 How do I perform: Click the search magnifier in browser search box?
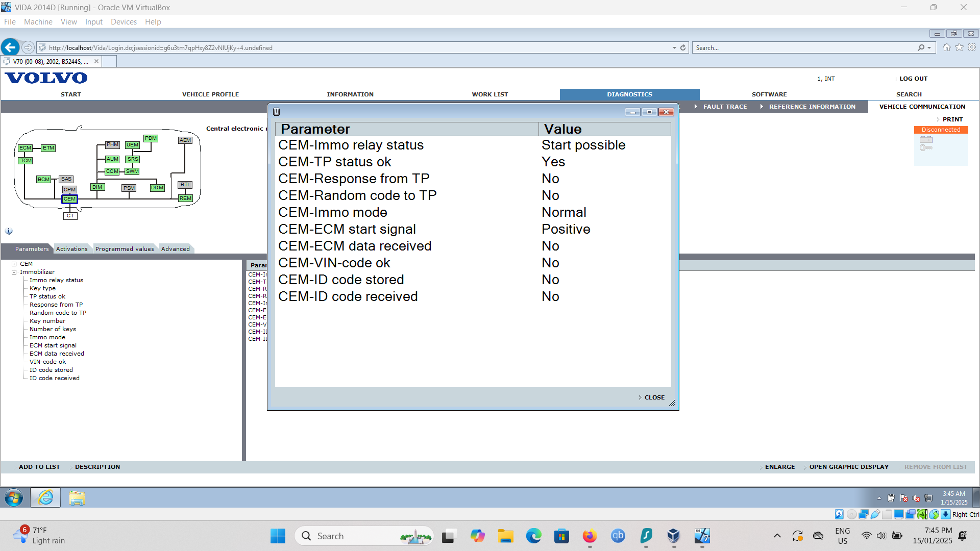pyautogui.click(x=921, y=47)
